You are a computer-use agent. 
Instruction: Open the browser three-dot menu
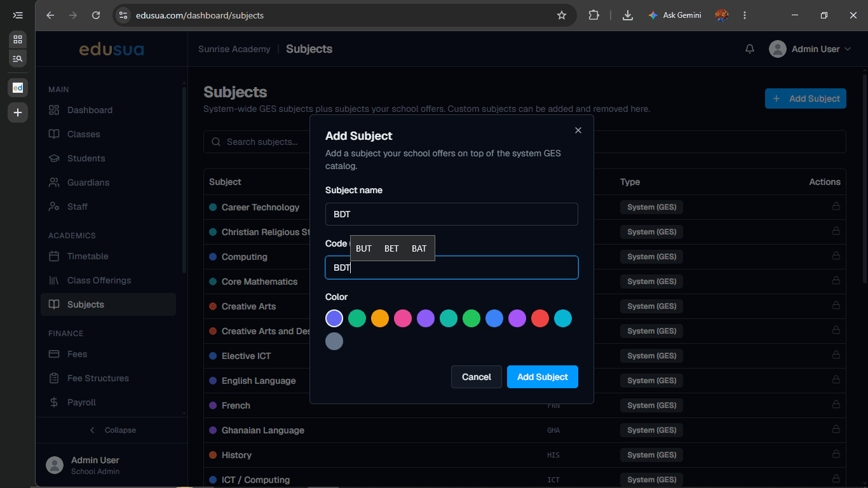click(x=745, y=15)
